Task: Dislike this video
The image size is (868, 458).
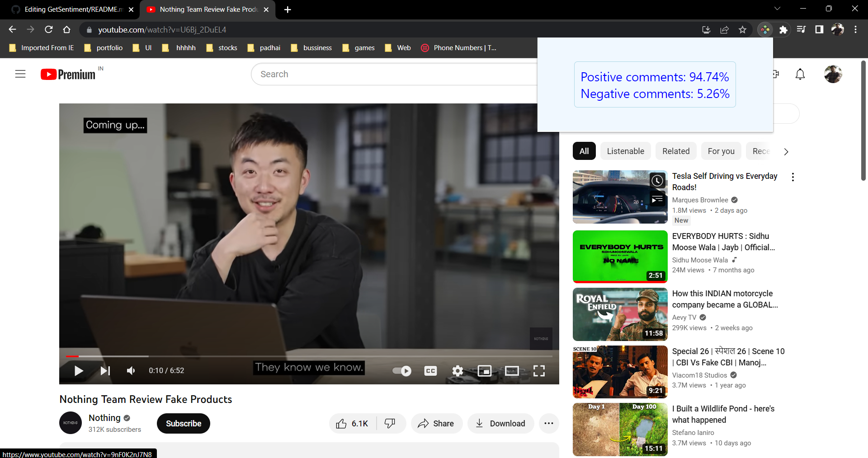Action: pos(391,424)
